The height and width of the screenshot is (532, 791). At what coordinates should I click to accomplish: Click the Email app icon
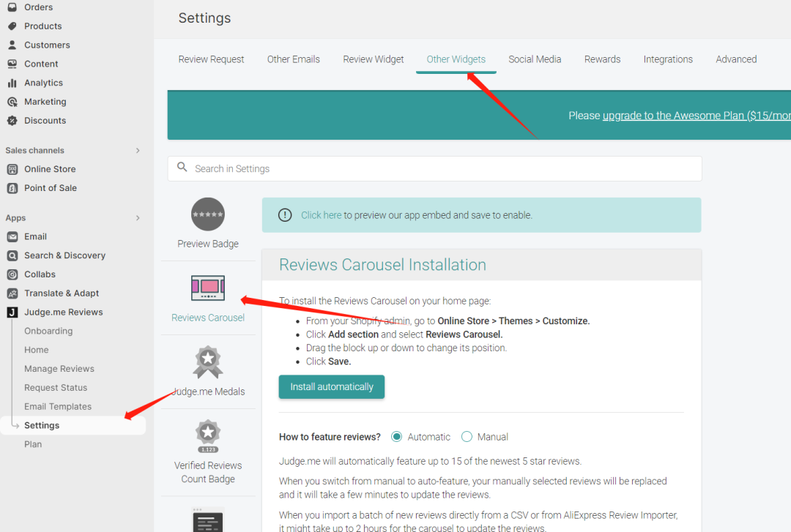pos(12,236)
